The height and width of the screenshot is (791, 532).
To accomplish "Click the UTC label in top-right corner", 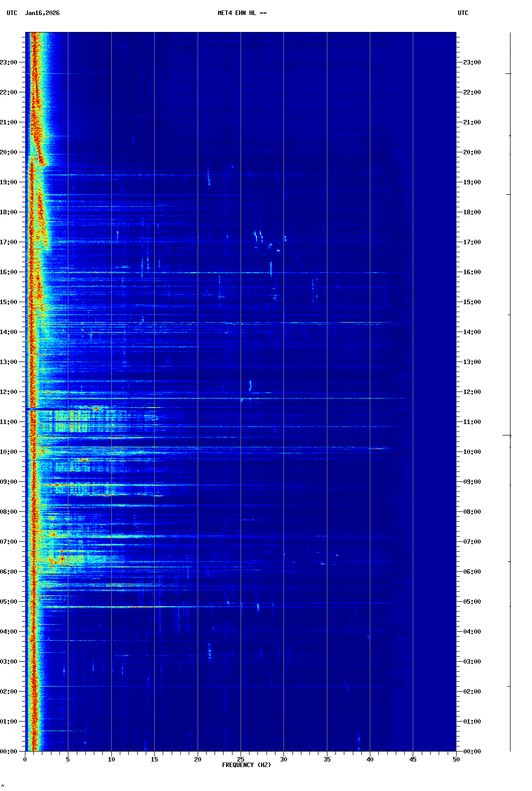I will coord(463,13).
